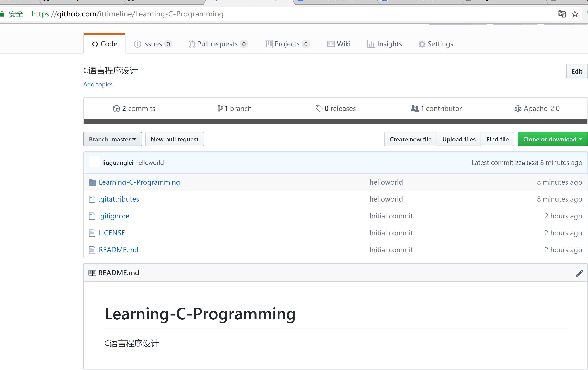Click the commits history clock icon
The image size is (588, 370).
pyautogui.click(x=116, y=109)
